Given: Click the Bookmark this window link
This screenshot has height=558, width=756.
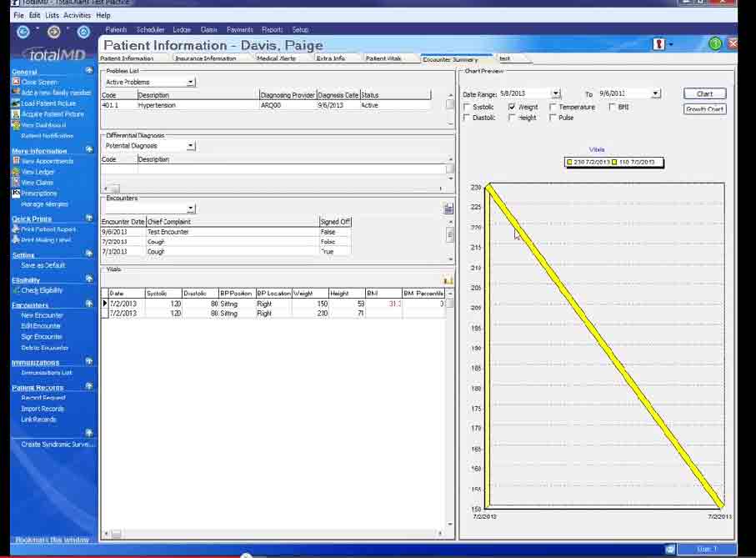Looking at the screenshot, I should (52, 540).
